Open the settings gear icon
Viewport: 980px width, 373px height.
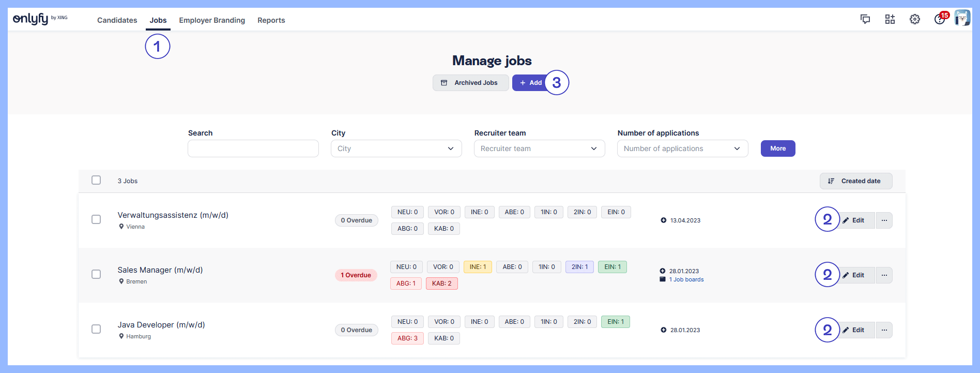(x=914, y=20)
